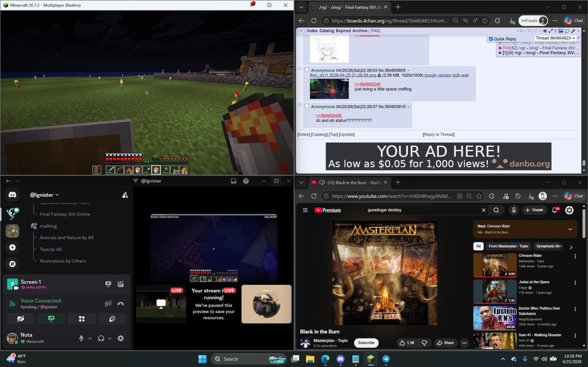Image resolution: width=588 pixels, height=367 pixels.
Task: Open Discord headphone output options arrow
Action: point(109,339)
